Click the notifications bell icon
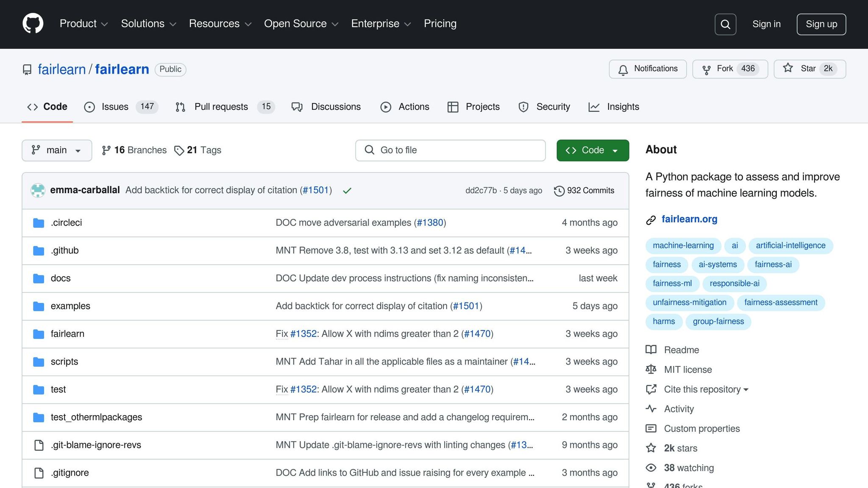868x488 pixels. (x=623, y=69)
